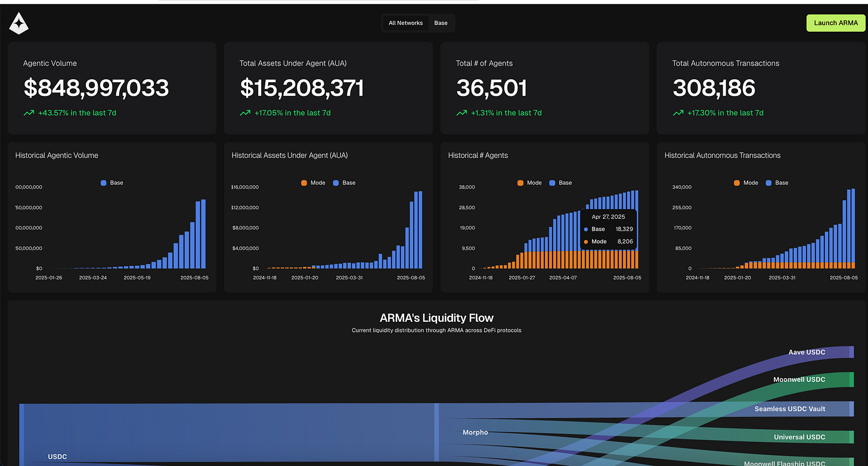The image size is (868, 466).
Task: Click the ARMA's Liquidity Flow heading
Action: [436, 318]
